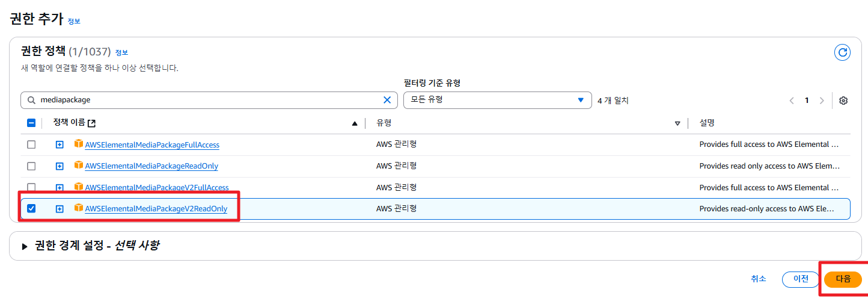Clear the mediapackage search text

(x=387, y=100)
